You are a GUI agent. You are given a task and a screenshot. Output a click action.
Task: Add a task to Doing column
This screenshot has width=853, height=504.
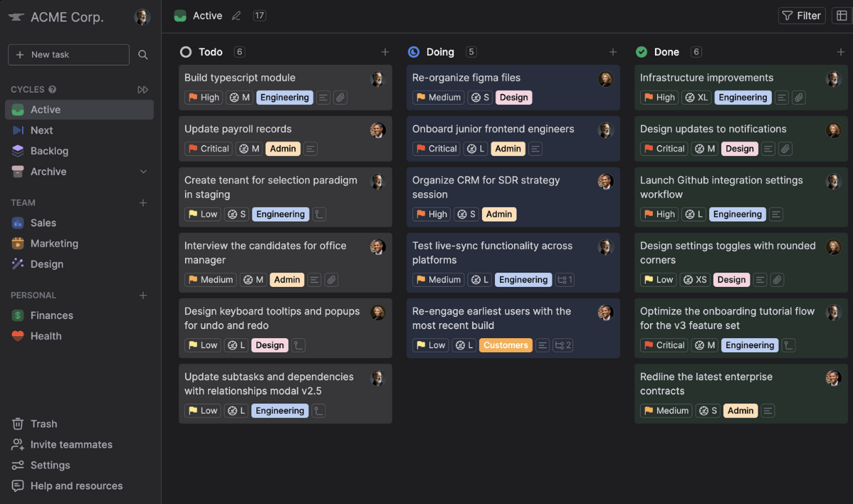pyautogui.click(x=612, y=52)
